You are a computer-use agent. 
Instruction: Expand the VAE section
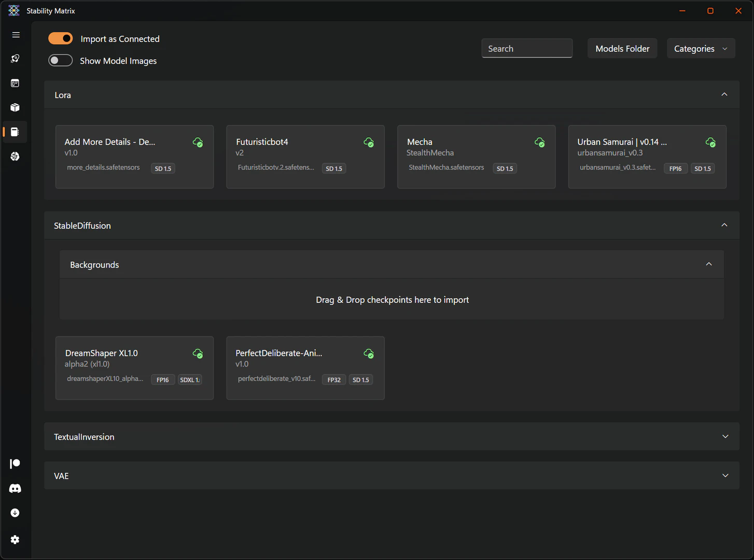coord(725,475)
